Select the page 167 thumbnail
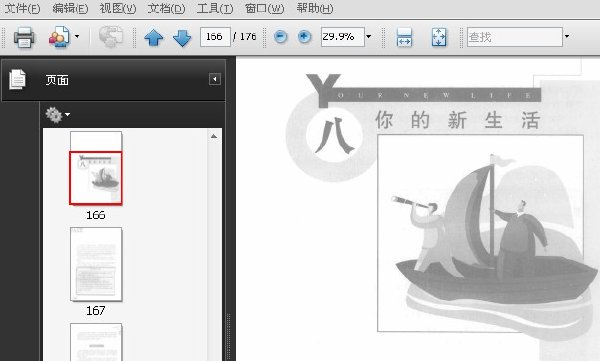 96,264
